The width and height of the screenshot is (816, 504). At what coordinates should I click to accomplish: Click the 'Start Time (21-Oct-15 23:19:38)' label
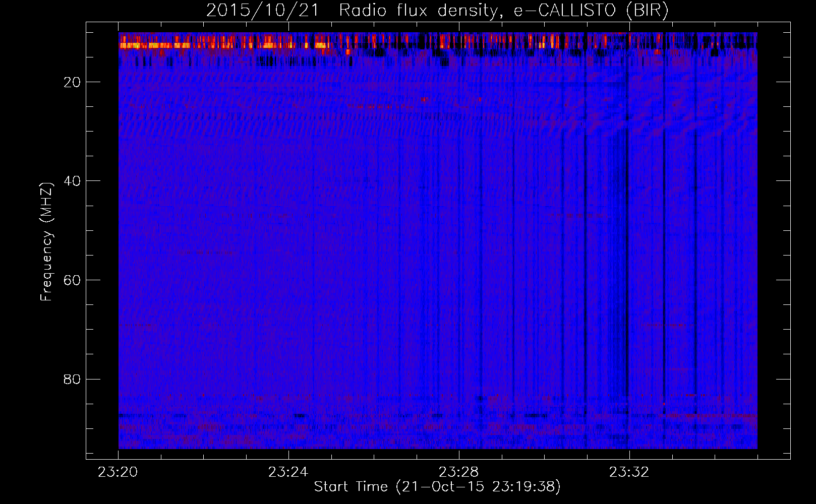[437, 487]
